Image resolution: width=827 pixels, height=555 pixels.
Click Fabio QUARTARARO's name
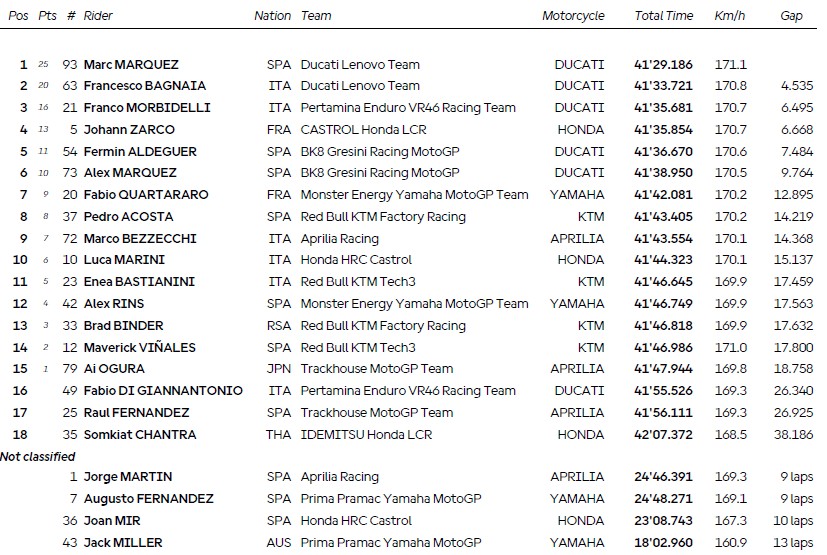point(144,195)
